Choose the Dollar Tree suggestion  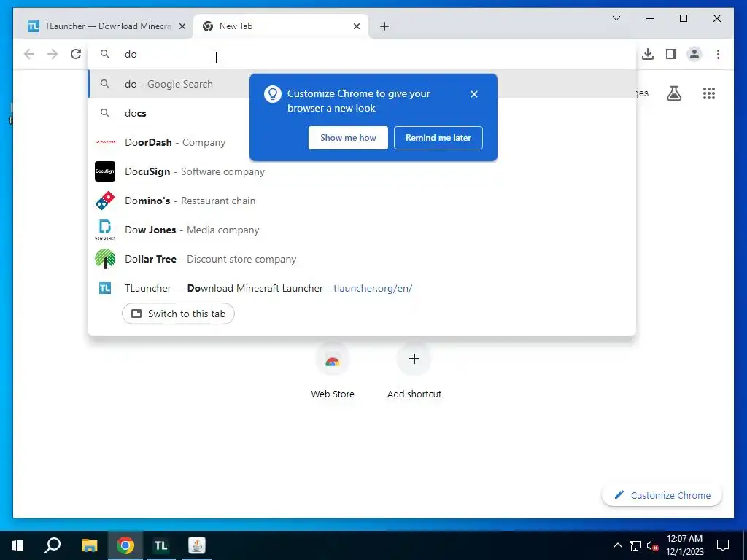click(x=362, y=259)
